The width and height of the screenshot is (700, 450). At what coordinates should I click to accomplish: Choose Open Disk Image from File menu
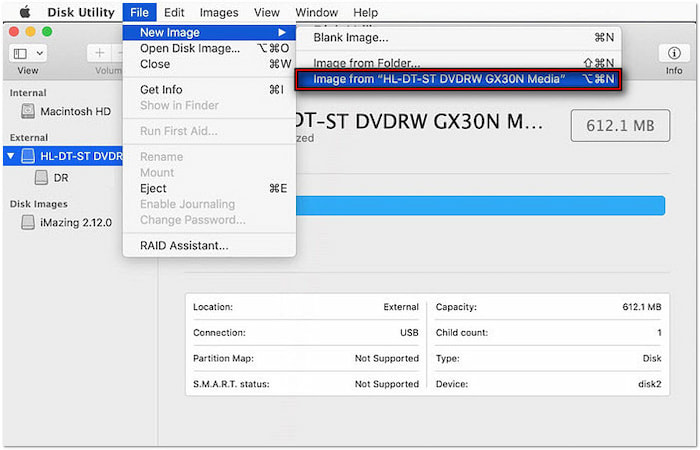190,48
